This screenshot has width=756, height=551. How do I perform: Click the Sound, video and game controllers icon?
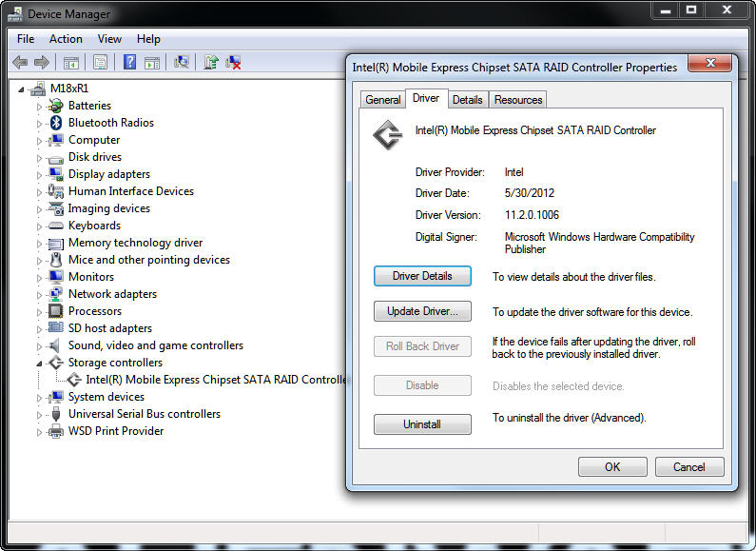[x=55, y=345]
